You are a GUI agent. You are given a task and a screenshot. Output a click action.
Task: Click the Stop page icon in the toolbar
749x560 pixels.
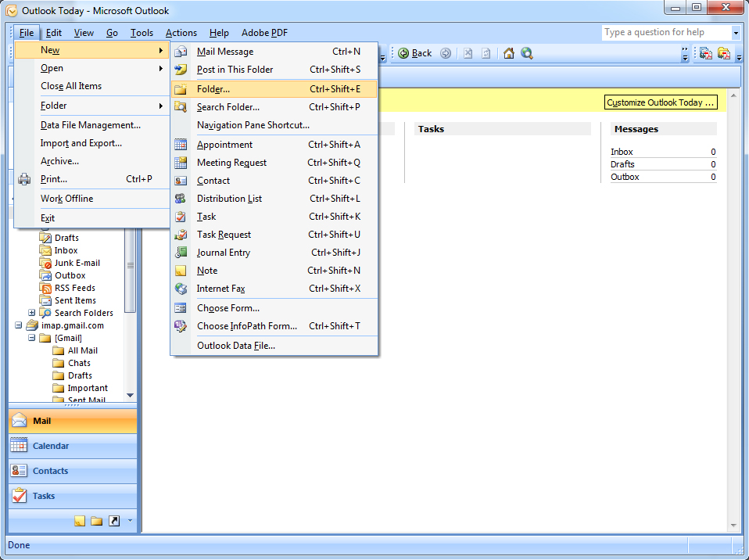(x=468, y=53)
